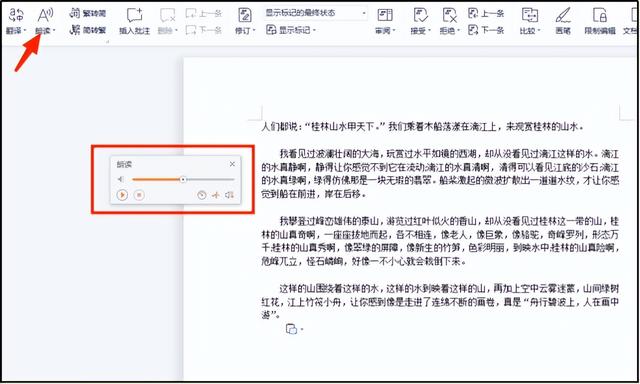Click the 比较 compare documents icon
This screenshot has height=384, width=640.
530,16
